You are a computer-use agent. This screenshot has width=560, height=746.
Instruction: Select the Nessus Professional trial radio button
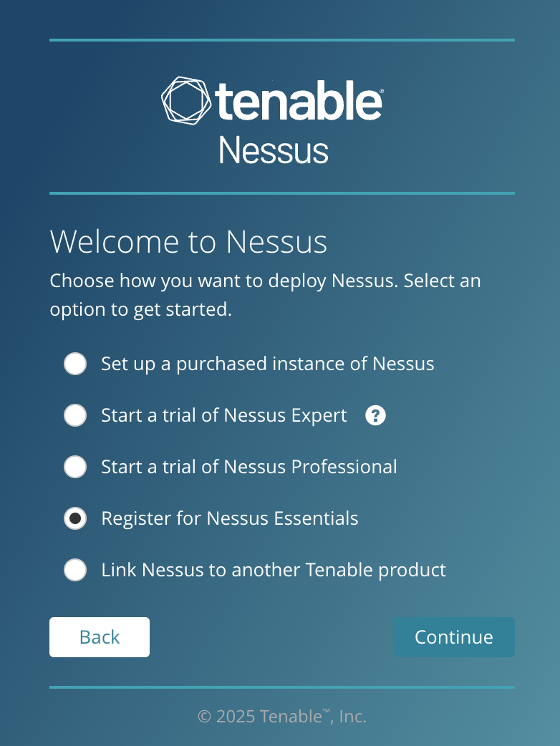(x=75, y=467)
